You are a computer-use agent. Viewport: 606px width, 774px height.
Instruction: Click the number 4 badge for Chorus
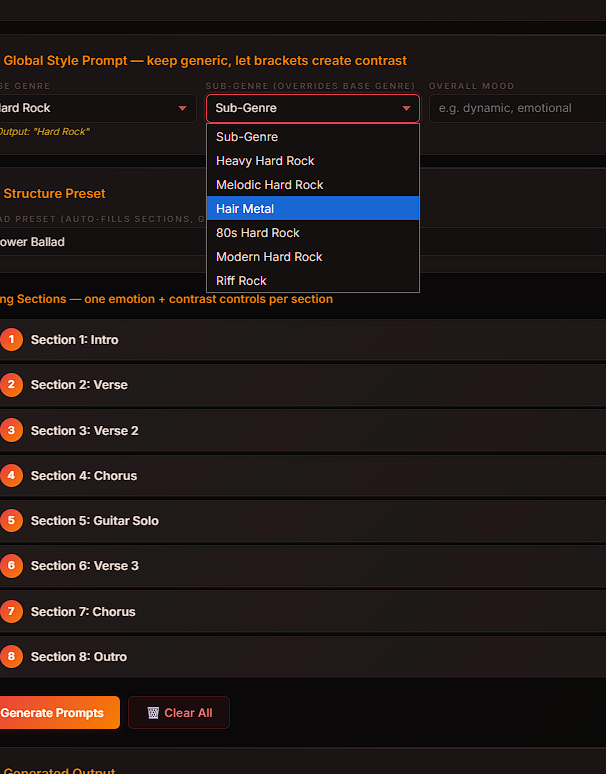[x=11, y=475]
